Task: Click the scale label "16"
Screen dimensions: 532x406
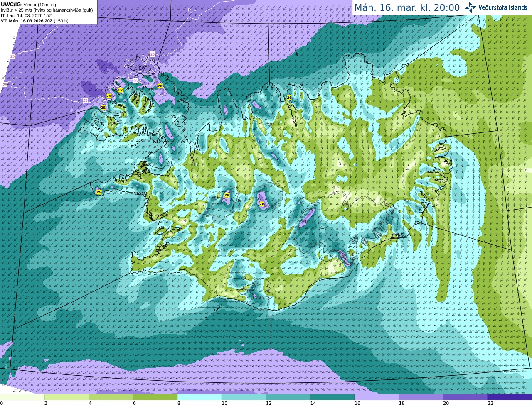Action: (357, 403)
